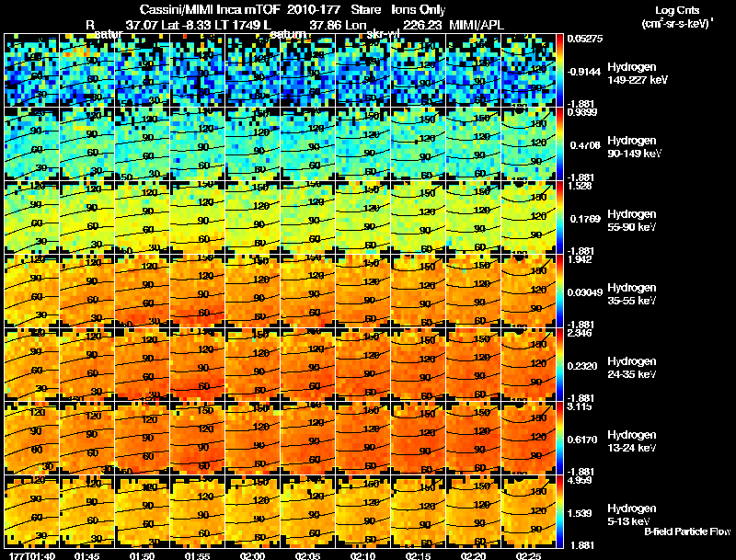
Task: Click the longitude value '226.23'
Action: (422, 25)
